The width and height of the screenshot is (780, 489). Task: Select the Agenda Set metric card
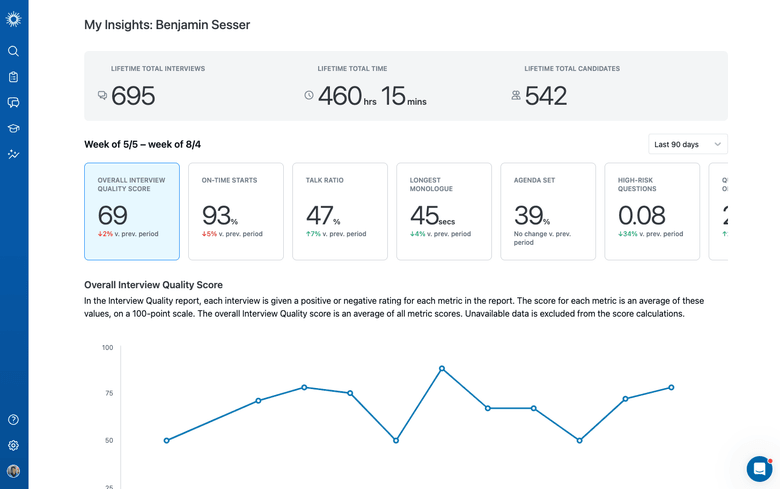coord(548,211)
